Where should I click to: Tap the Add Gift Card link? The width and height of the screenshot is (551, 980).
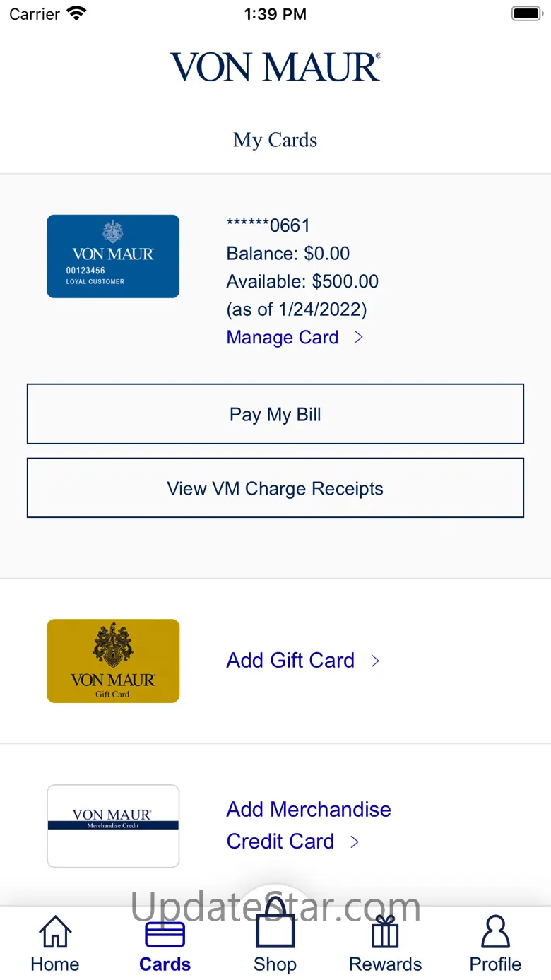tap(290, 661)
